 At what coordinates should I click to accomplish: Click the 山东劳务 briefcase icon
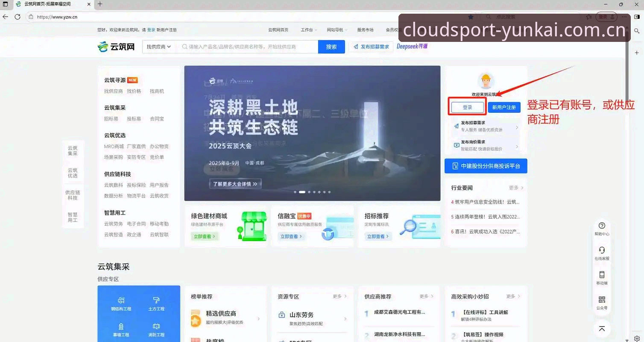point(282,315)
